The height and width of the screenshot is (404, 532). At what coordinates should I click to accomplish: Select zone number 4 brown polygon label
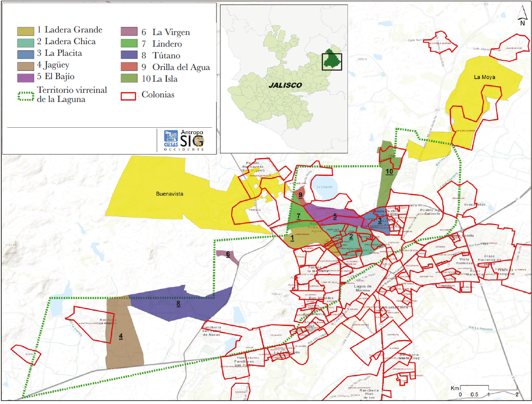(x=121, y=336)
